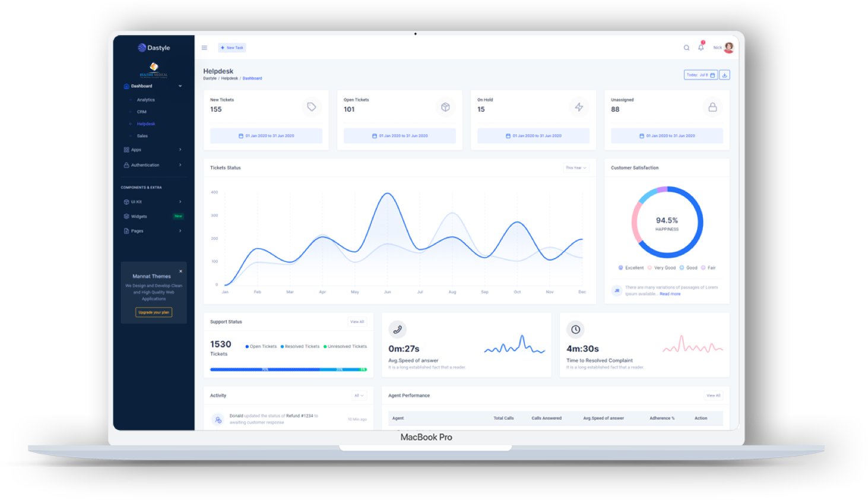The height and width of the screenshot is (500, 868).
Task: Click the support status progress bar
Action: [288, 369]
